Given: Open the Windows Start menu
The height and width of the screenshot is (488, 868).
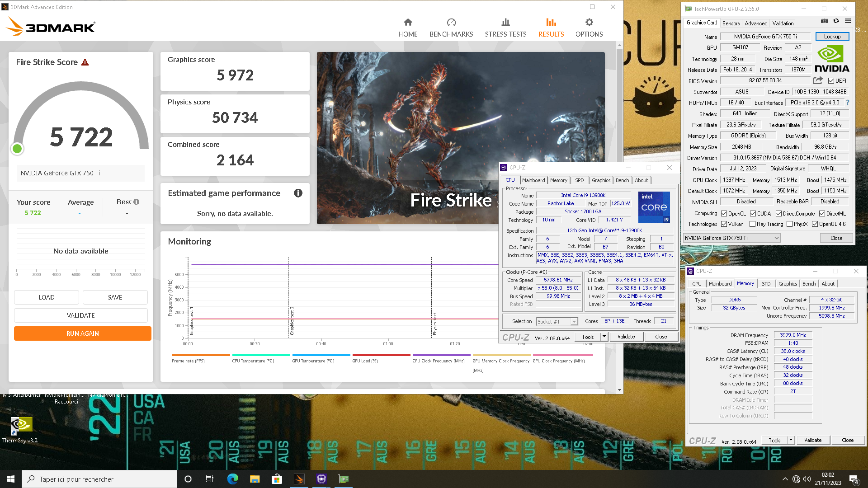Looking at the screenshot, I should click(x=11, y=479).
